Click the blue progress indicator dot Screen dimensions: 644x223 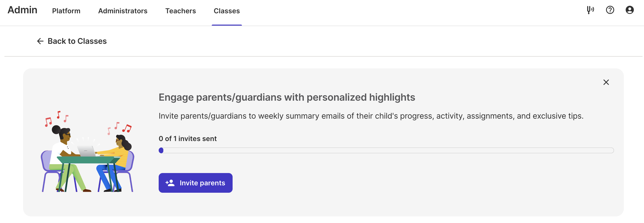tap(161, 150)
